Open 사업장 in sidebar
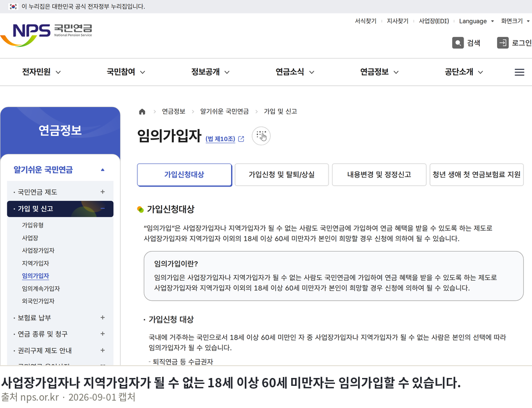This screenshot has width=532, height=408. (30, 238)
